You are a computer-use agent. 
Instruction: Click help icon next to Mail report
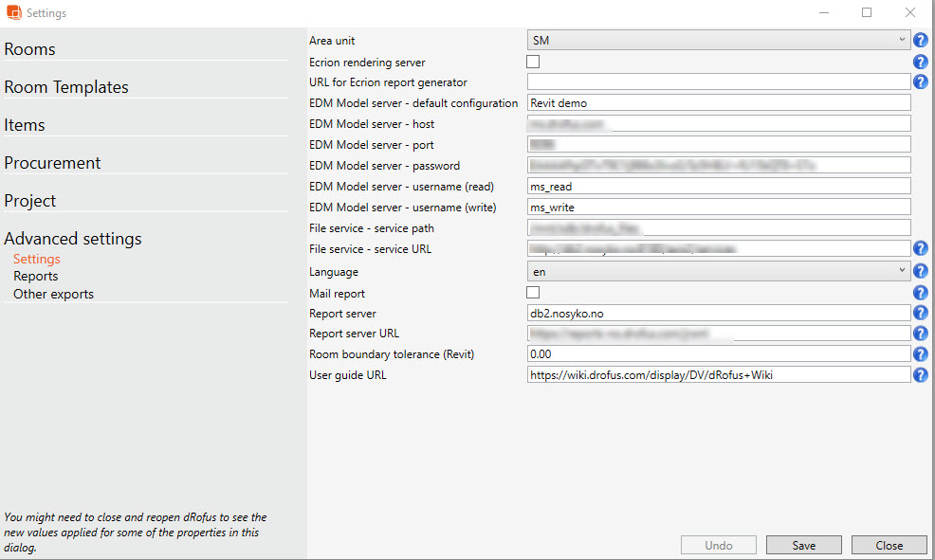coord(920,293)
